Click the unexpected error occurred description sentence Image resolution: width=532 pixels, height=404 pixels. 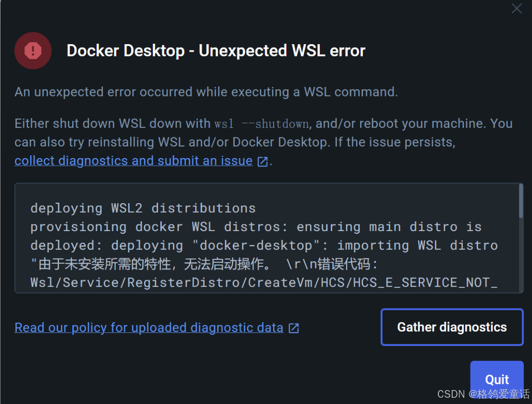pyautogui.click(x=206, y=92)
